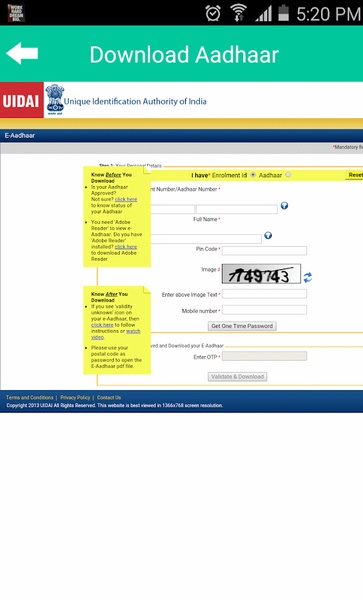This screenshot has width=363, height=600.
Task: Click help icon beside enrolment number field
Action: click(284, 205)
